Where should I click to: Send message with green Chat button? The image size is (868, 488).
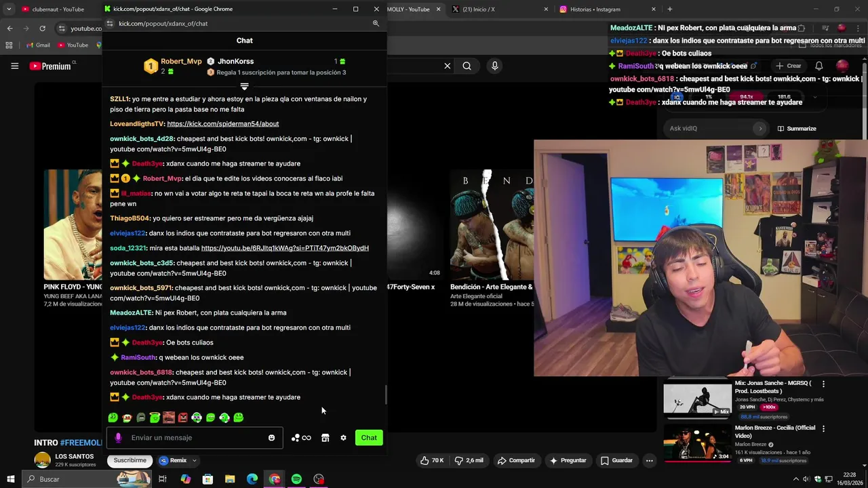coord(369,438)
